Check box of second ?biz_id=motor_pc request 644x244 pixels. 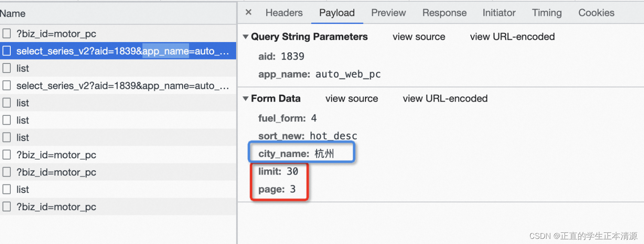6,155
